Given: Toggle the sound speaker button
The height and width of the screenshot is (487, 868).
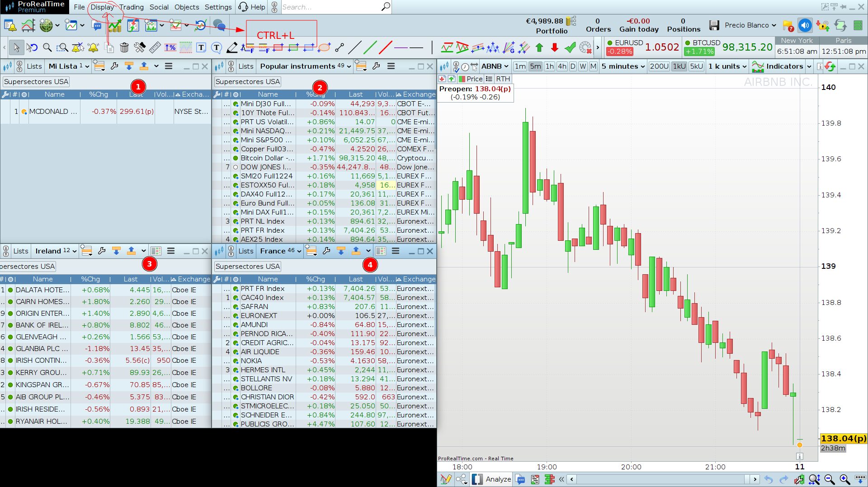Looking at the screenshot, I should (x=805, y=26).
